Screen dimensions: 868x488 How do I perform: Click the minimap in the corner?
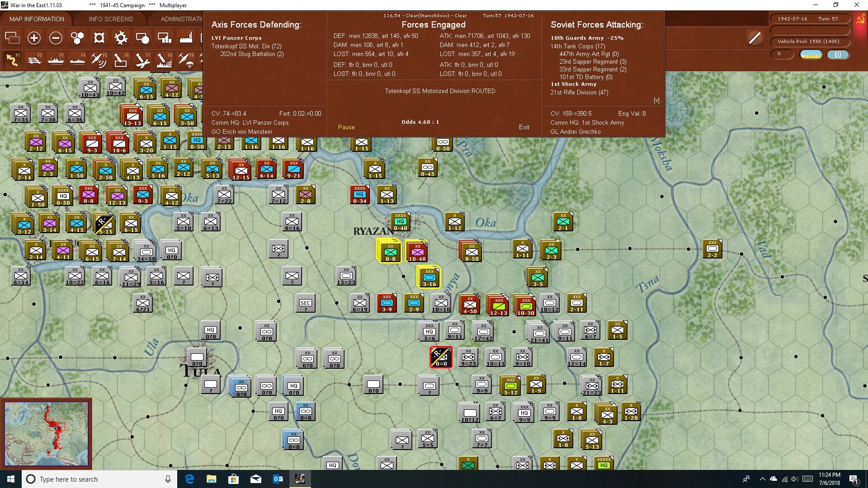click(46, 434)
